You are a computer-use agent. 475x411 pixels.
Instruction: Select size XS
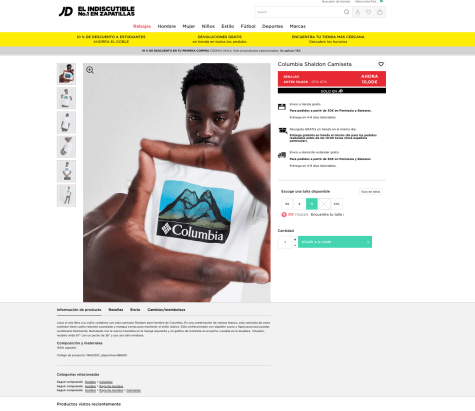point(287,204)
